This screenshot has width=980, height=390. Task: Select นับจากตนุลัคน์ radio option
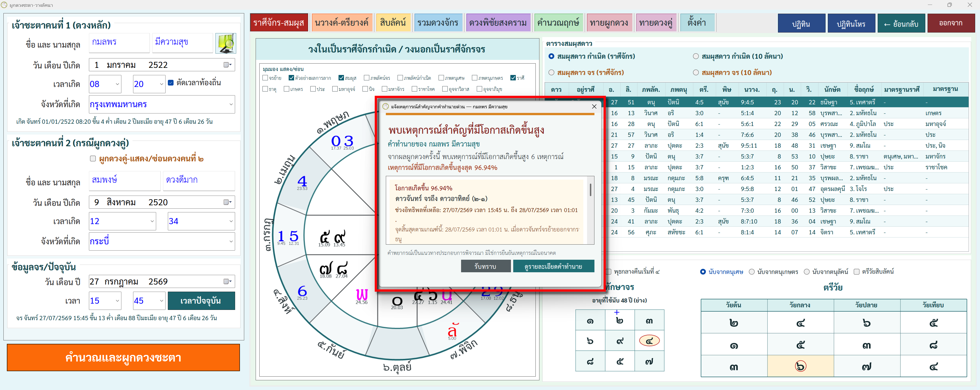point(806,272)
